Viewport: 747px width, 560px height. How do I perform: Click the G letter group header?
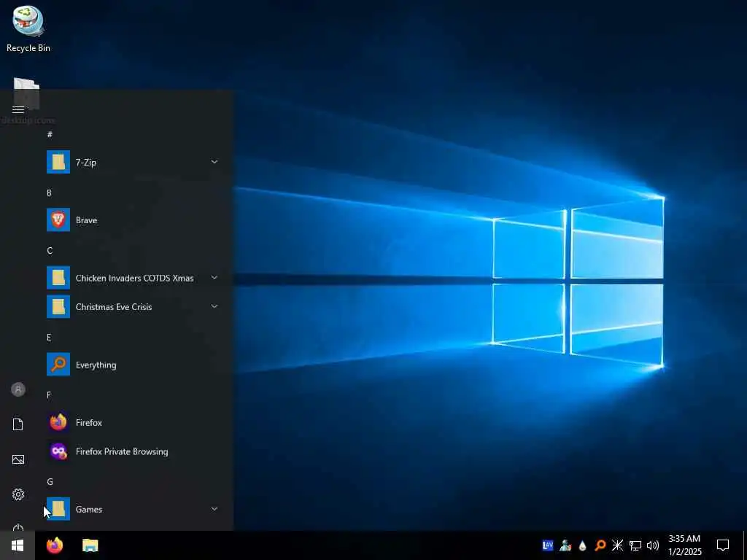click(50, 481)
